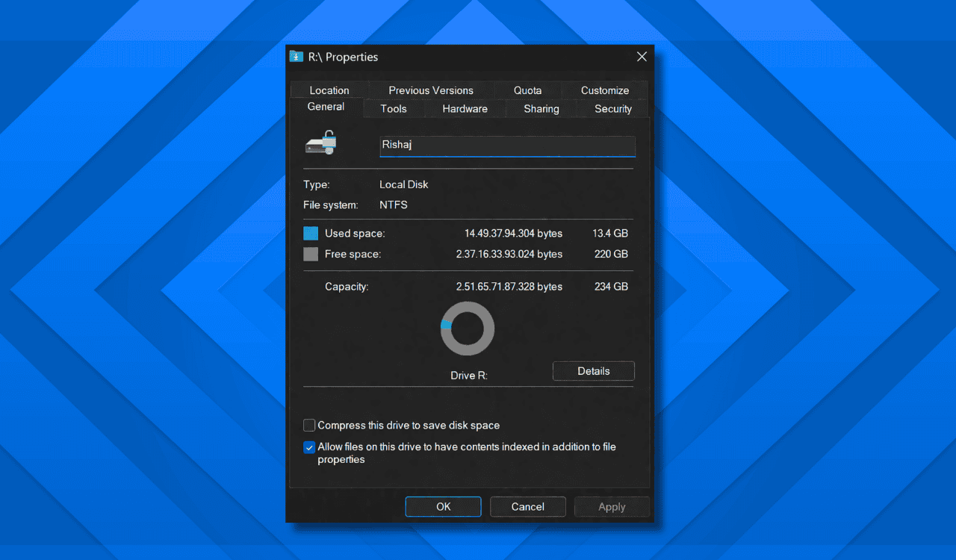This screenshot has width=956, height=560.
Task: Click the Cancel button
Action: (527, 506)
